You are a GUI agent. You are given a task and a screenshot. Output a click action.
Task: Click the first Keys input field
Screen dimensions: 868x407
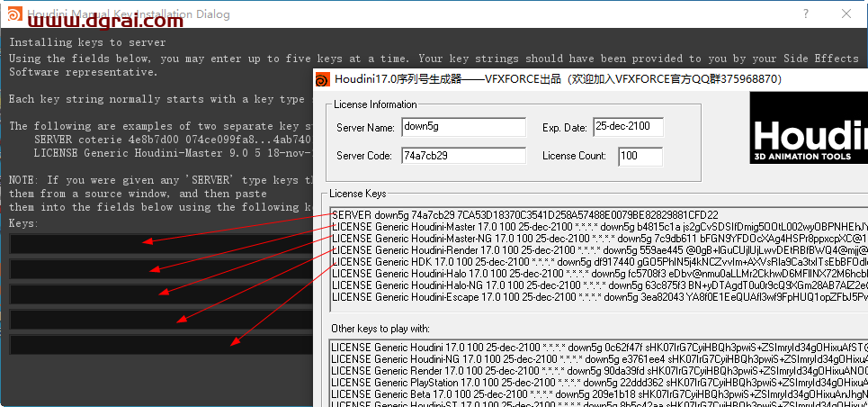click(162, 243)
